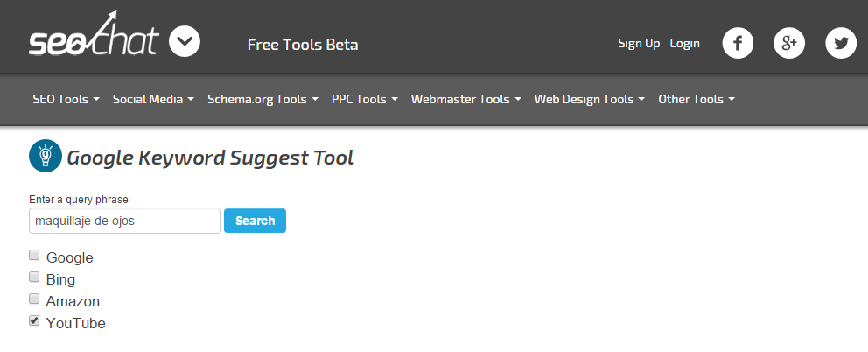Click the Sign Up link
868x352 pixels.
639,43
